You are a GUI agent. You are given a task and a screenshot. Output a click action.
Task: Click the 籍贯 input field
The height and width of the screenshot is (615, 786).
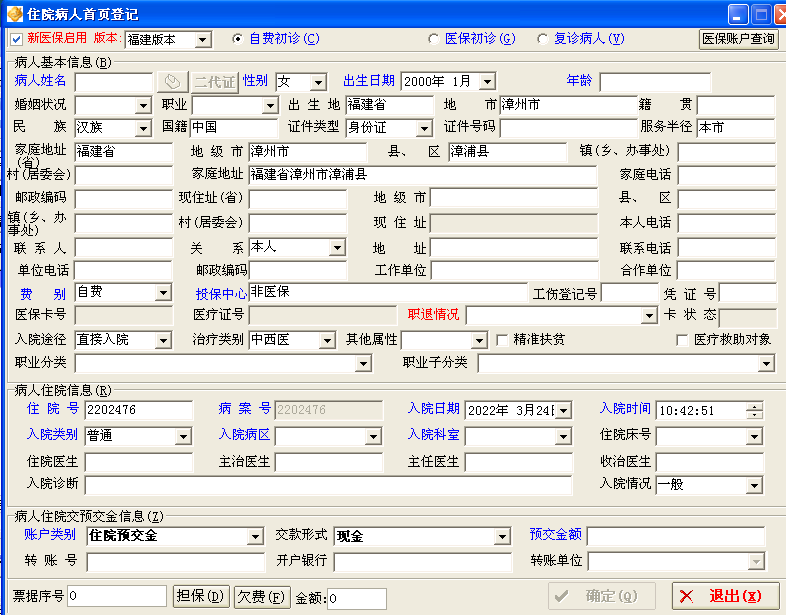(x=736, y=105)
